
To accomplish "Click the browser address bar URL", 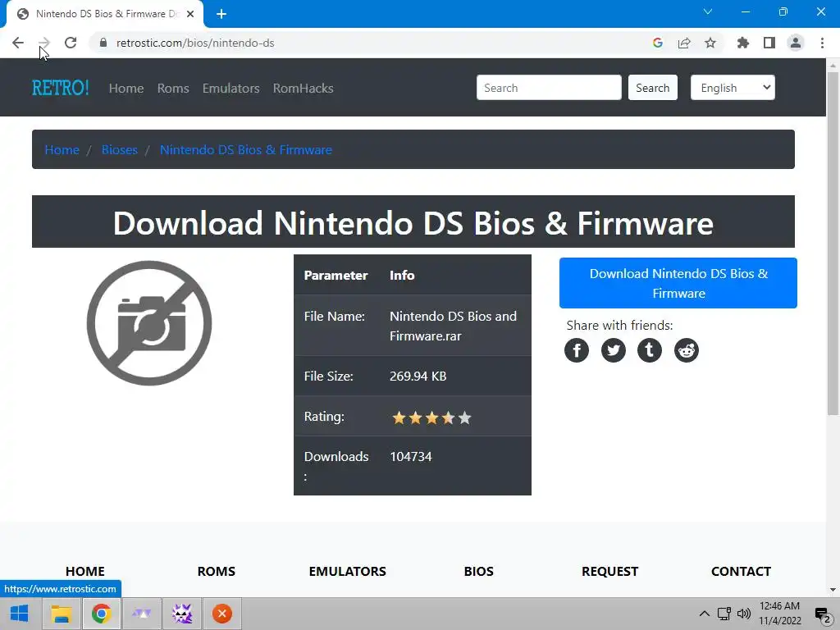I will 195,43.
